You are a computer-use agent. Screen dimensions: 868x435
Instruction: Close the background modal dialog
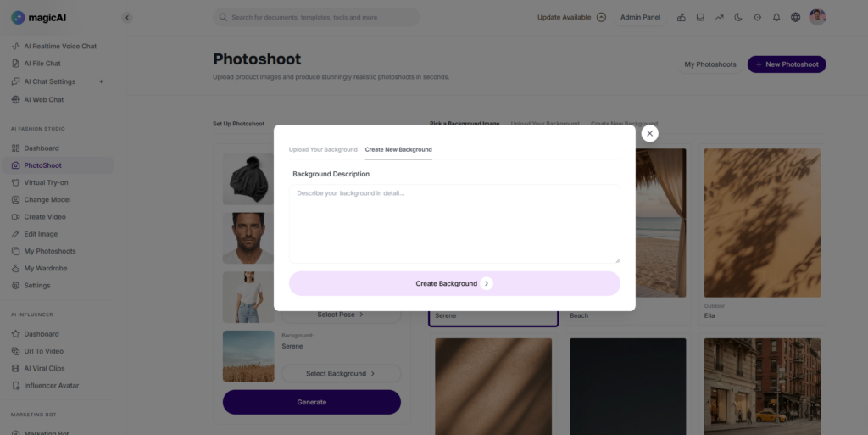coord(649,133)
